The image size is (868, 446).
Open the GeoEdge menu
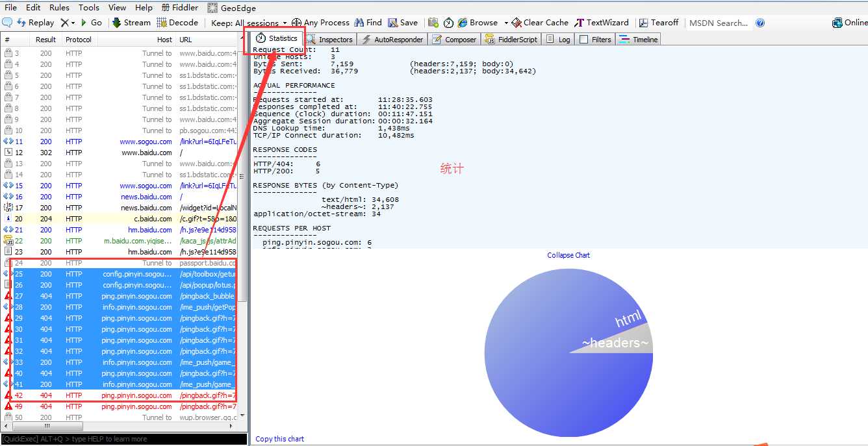(232, 8)
